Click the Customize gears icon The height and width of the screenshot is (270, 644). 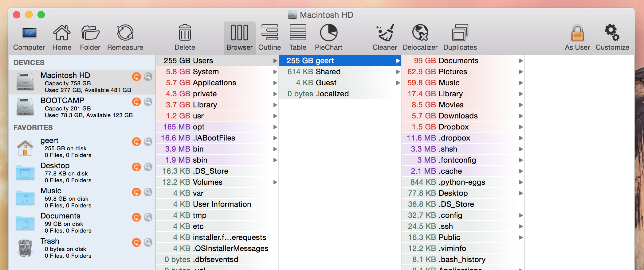(x=612, y=37)
